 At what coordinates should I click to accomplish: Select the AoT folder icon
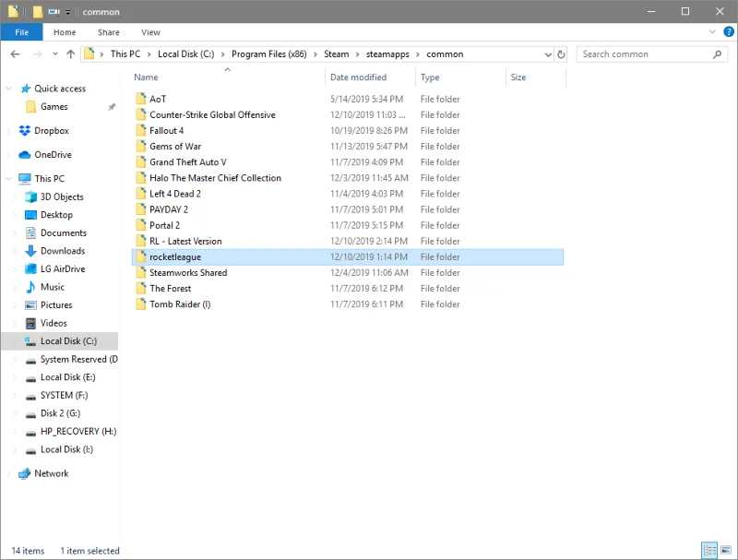tap(141, 99)
